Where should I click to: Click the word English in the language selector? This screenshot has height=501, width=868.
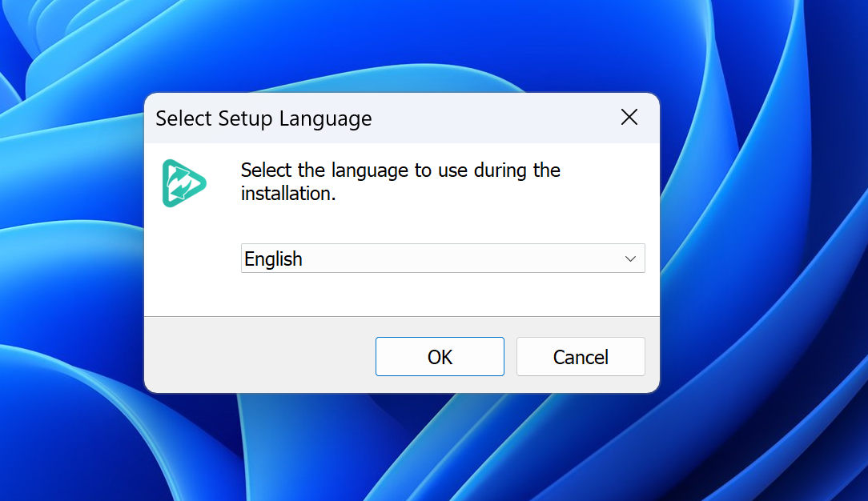click(x=273, y=259)
